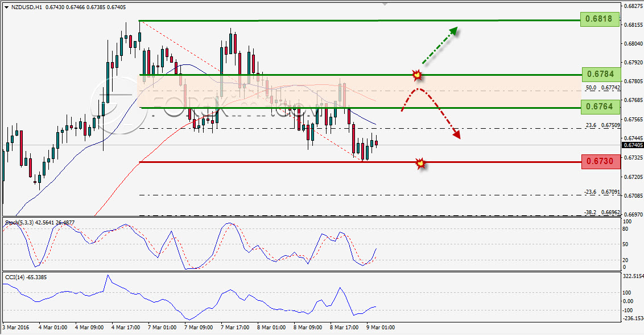Click the burst marker on 0.6730 line
The height and width of the screenshot is (335, 644).
pos(420,164)
